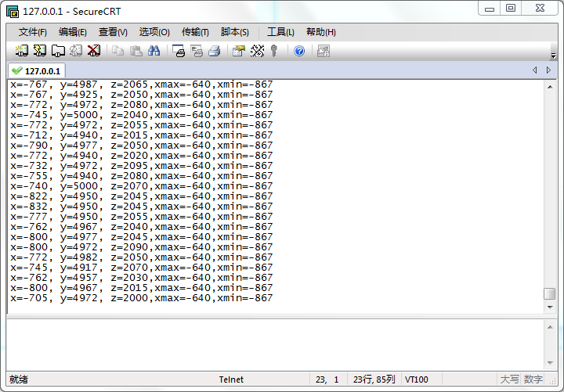Click tab bar left scroll arrow
The width and height of the screenshot is (564, 392).
pos(534,70)
